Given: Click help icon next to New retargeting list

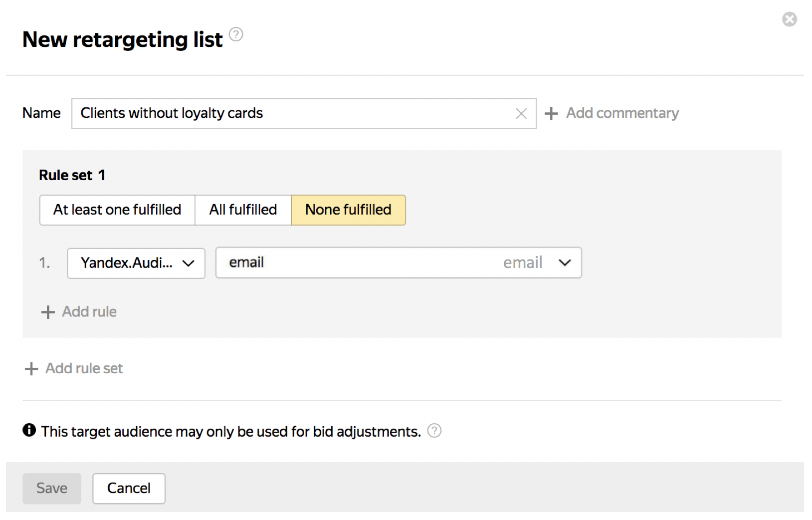Looking at the screenshot, I should [x=236, y=34].
